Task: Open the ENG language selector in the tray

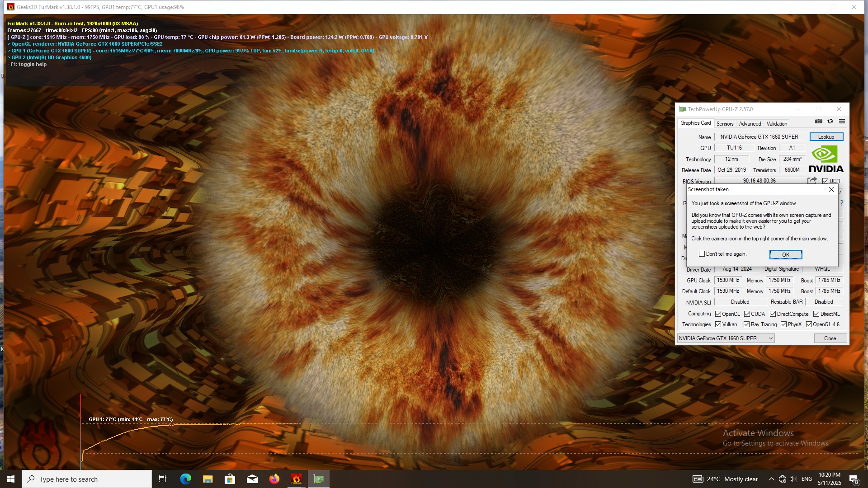Action: pyautogui.click(x=807, y=479)
